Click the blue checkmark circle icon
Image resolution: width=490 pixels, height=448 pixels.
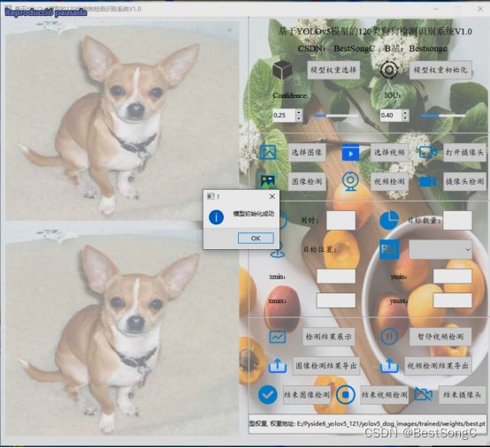tap(267, 395)
